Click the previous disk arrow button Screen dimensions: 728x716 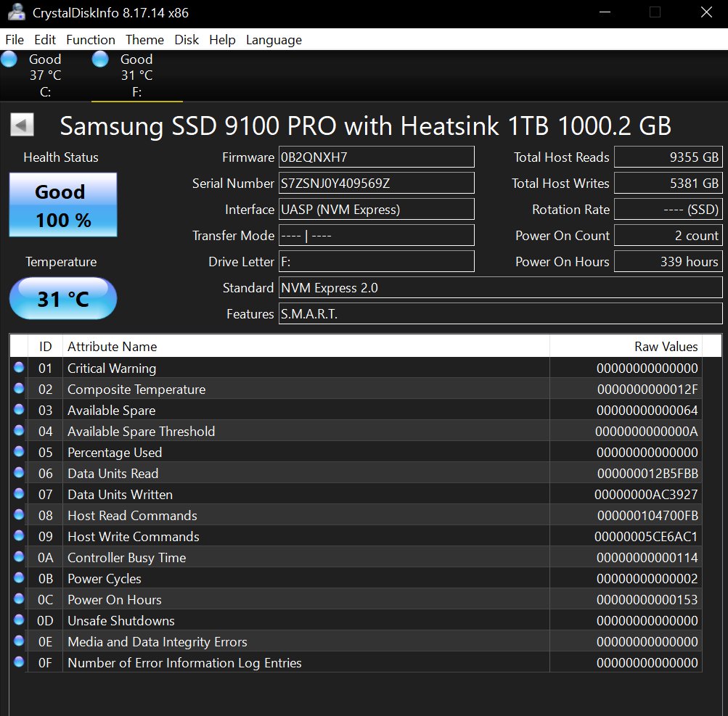[x=22, y=125]
